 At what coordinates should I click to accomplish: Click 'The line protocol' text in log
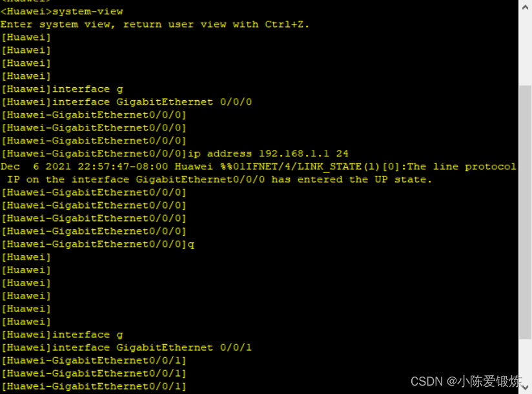click(x=462, y=167)
